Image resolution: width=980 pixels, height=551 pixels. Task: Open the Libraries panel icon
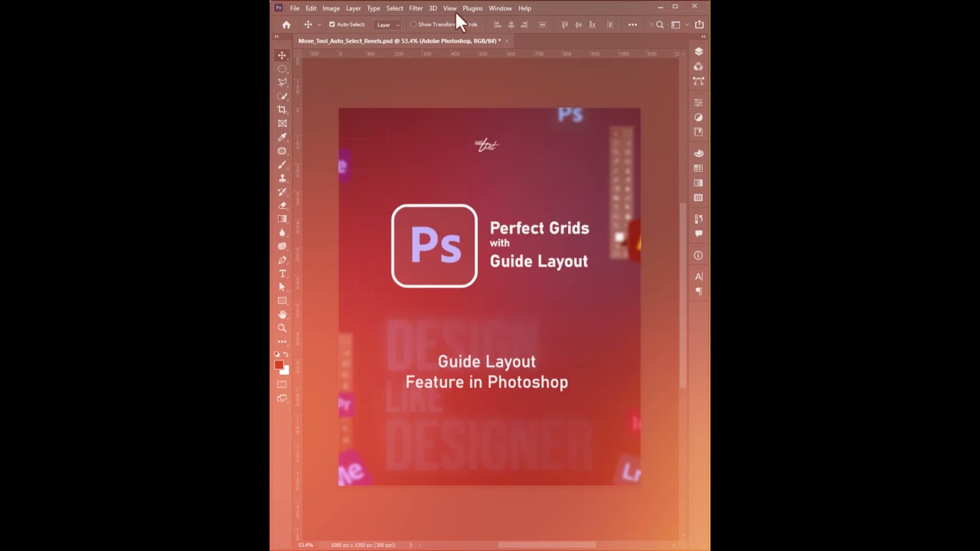coord(698,132)
